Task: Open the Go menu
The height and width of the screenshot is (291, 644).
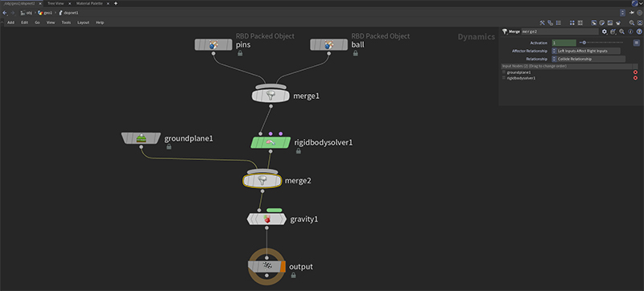Action: (x=37, y=23)
